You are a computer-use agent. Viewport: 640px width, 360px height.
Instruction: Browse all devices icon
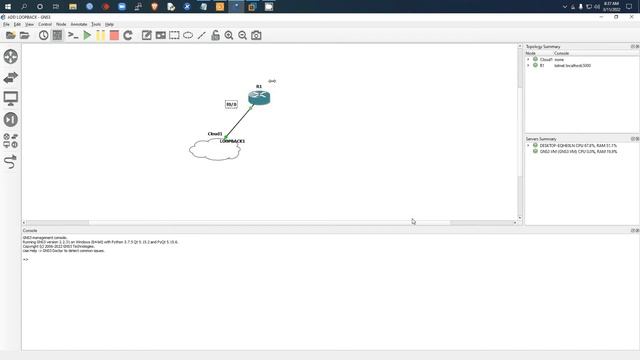[11, 140]
